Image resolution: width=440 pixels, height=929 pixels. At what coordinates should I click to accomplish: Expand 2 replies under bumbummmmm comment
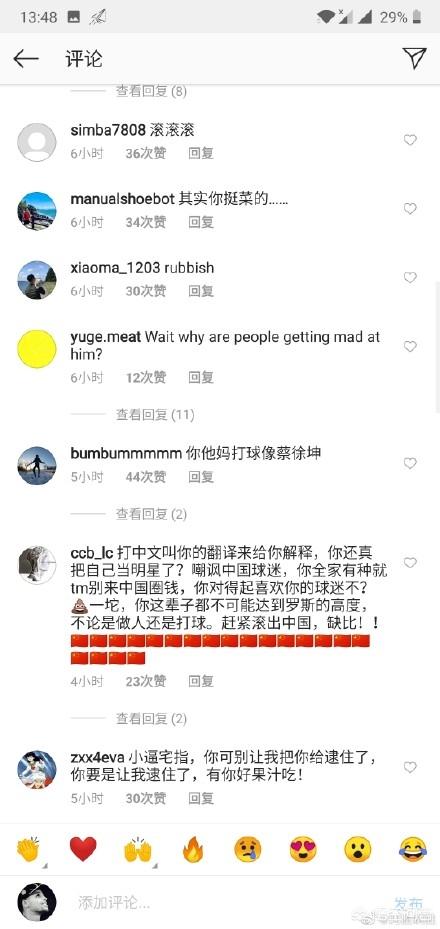point(151,514)
